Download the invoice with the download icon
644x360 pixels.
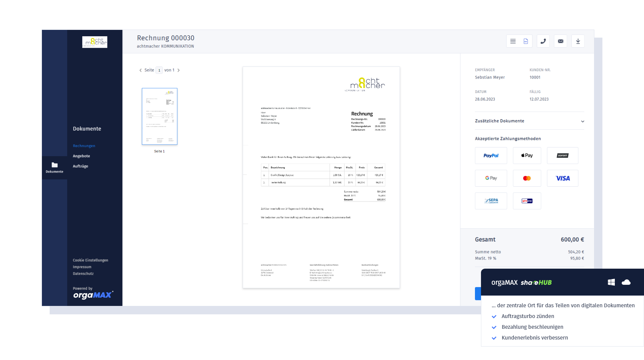tap(578, 41)
